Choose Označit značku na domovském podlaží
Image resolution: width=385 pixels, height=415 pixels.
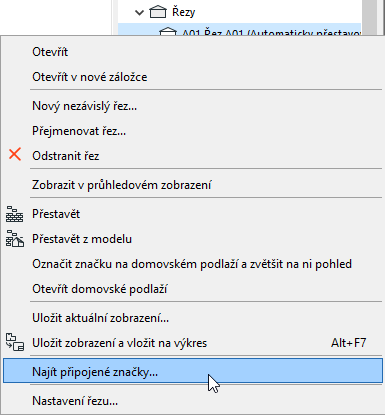click(x=193, y=264)
